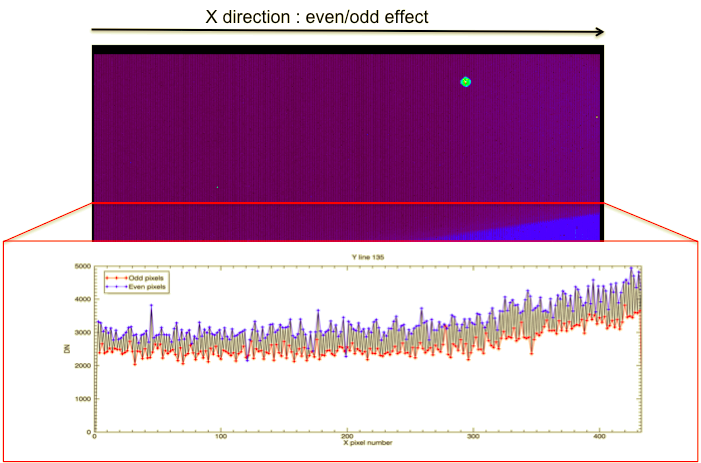Viewport: 701px width, 463px height.
Task: Click the blue Even pixels legend marker
Action: tap(108, 287)
